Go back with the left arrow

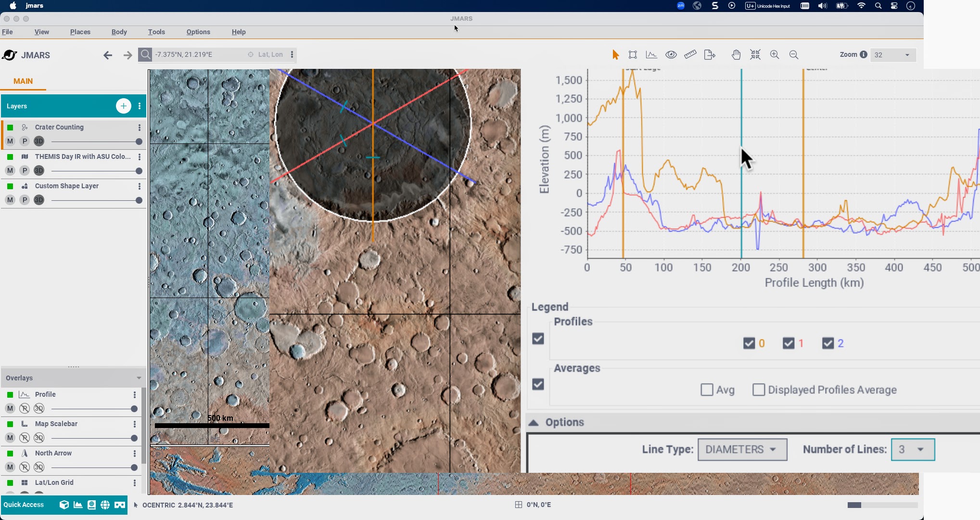click(x=108, y=55)
